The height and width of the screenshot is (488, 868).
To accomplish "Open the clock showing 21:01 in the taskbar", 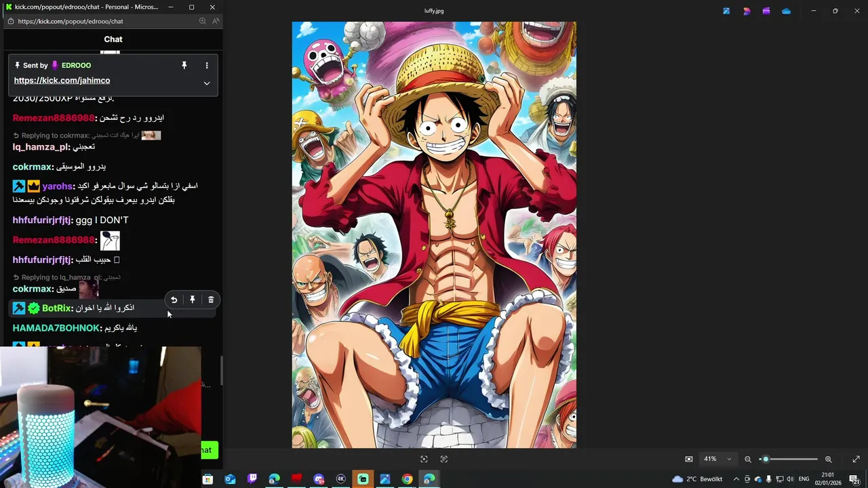I will [828, 479].
